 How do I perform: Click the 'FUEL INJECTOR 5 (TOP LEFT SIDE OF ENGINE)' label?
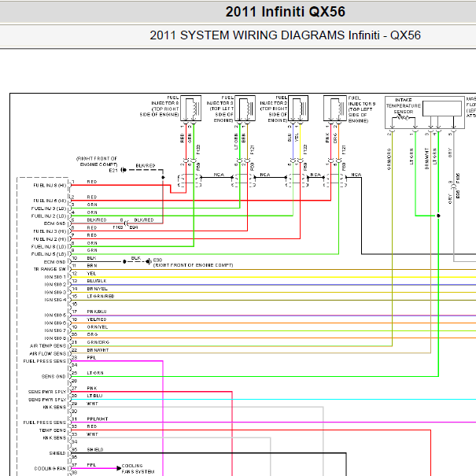(362, 109)
